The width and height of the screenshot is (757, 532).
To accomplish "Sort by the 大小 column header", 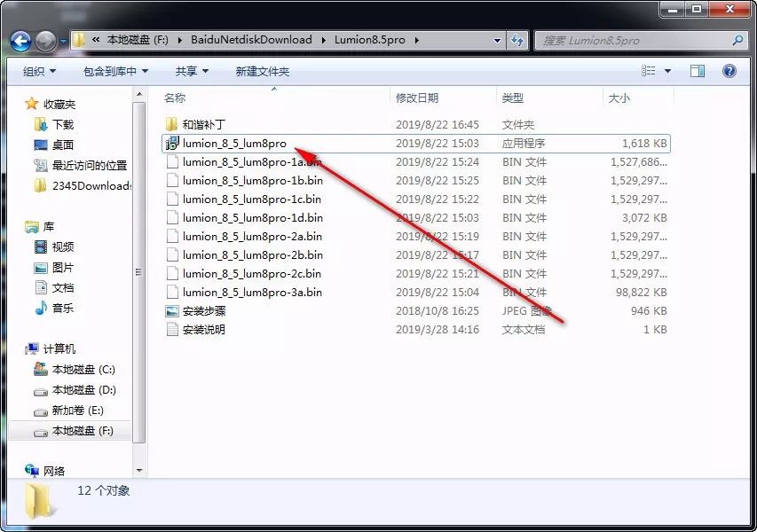I will (619, 98).
